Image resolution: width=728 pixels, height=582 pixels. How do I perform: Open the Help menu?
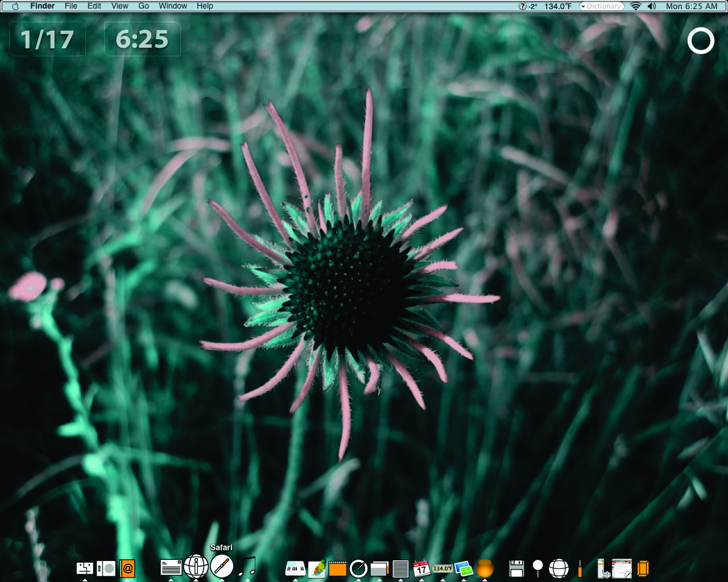(205, 6)
